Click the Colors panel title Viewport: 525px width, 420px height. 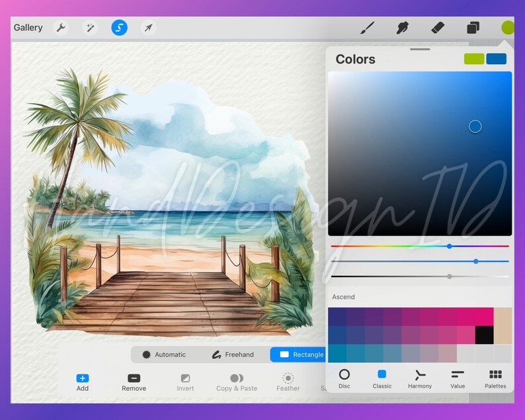[x=355, y=60]
